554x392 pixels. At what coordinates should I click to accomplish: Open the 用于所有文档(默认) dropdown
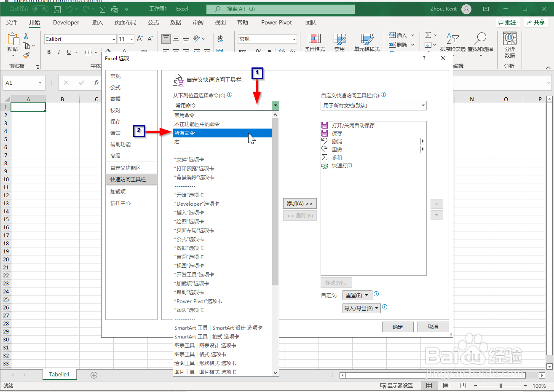[423, 105]
